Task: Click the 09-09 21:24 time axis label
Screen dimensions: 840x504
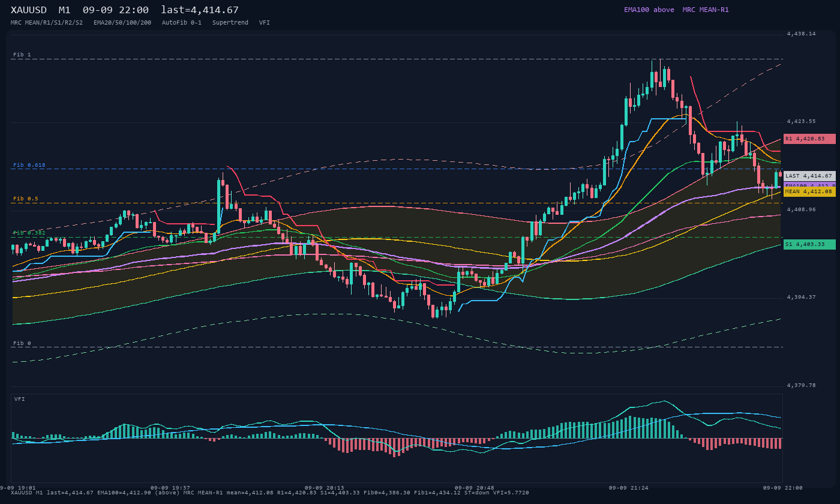Action: coord(629,488)
